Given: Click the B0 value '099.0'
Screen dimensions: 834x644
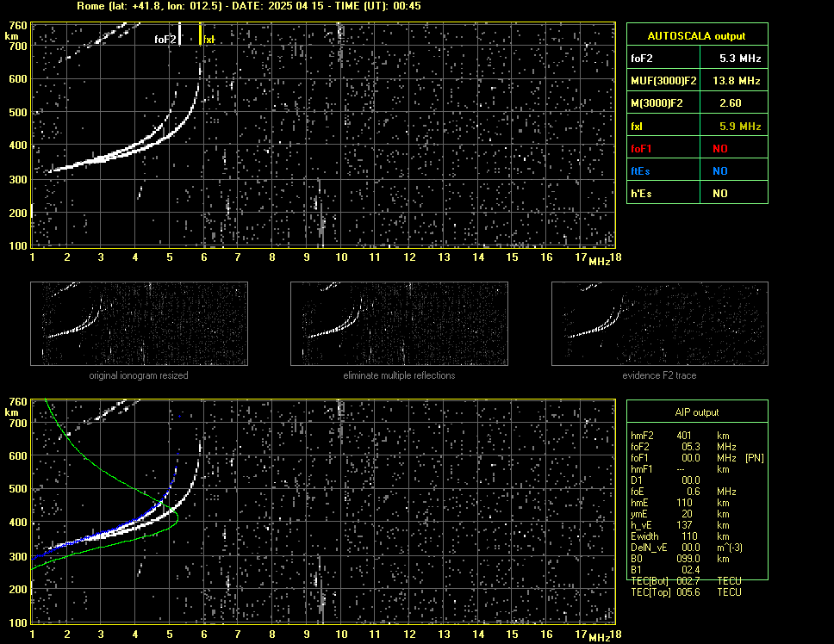Looking at the screenshot, I should pyautogui.click(x=688, y=559).
